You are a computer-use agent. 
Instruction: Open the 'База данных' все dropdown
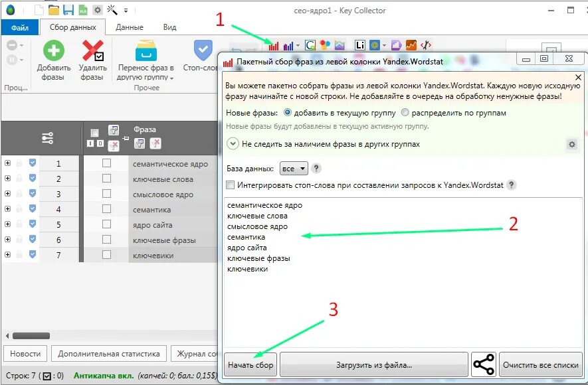click(294, 169)
